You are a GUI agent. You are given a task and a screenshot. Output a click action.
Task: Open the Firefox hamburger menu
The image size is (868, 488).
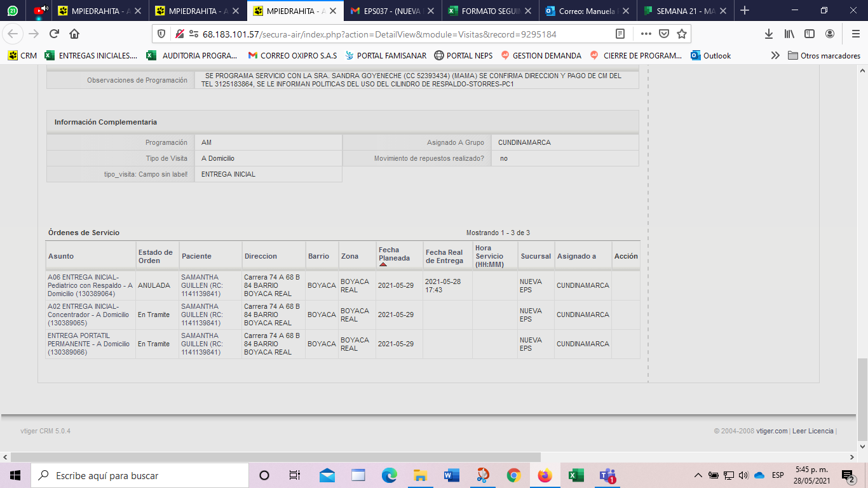pos(855,34)
